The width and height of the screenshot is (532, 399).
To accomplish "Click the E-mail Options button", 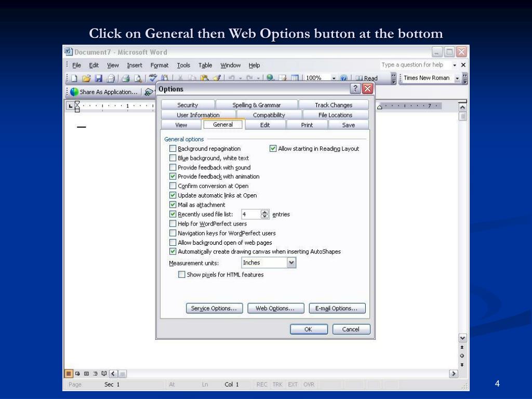I will pyautogui.click(x=337, y=308).
